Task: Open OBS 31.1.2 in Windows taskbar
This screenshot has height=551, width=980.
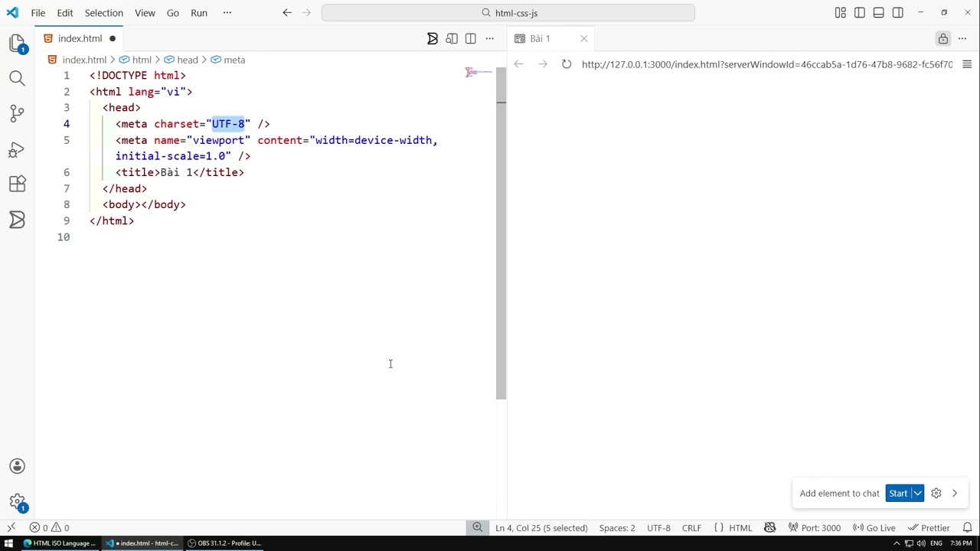Action: tap(224, 543)
